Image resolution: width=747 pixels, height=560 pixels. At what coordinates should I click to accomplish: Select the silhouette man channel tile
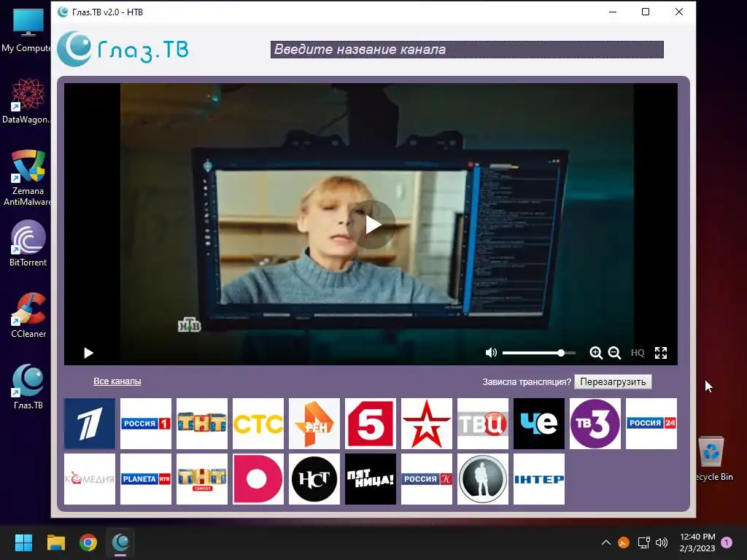click(483, 478)
